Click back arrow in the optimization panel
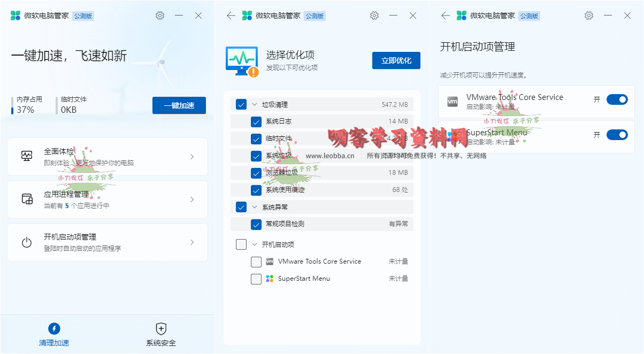 pyautogui.click(x=231, y=16)
